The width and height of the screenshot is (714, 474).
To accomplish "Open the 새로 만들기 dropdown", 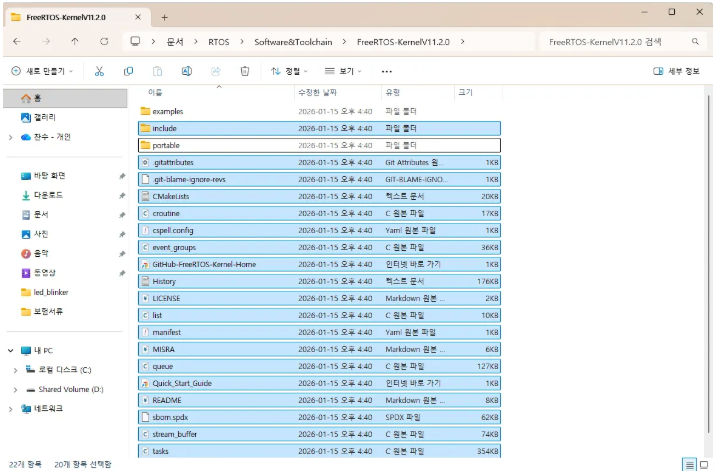I will 42,71.
